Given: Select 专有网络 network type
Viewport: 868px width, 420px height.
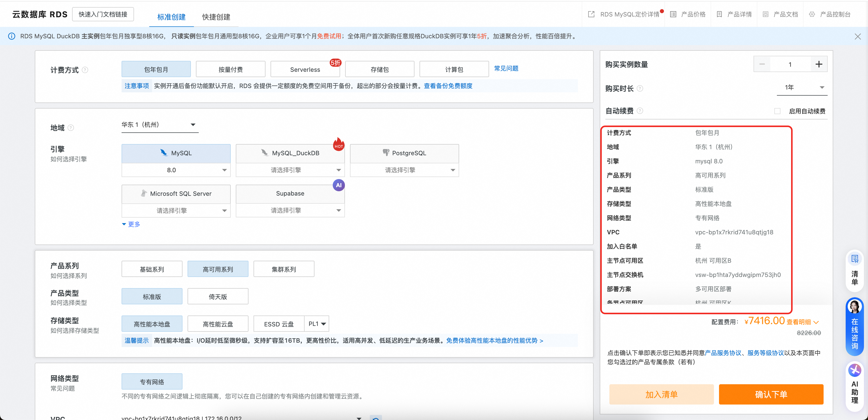Looking at the screenshot, I should coord(152,382).
